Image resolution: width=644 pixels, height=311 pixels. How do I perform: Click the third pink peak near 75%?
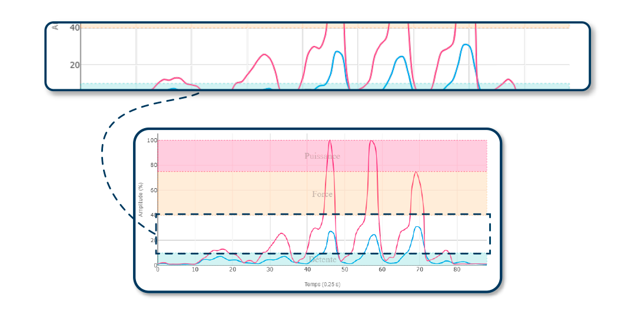pyautogui.click(x=416, y=172)
